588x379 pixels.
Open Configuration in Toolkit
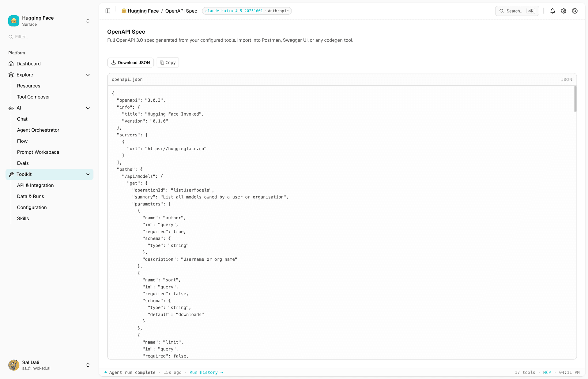[x=32, y=207]
